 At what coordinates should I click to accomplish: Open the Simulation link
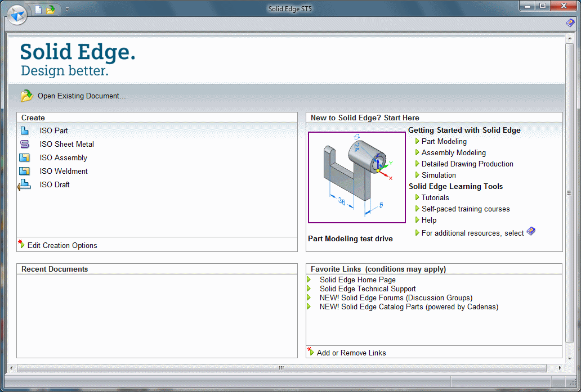click(x=439, y=175)
